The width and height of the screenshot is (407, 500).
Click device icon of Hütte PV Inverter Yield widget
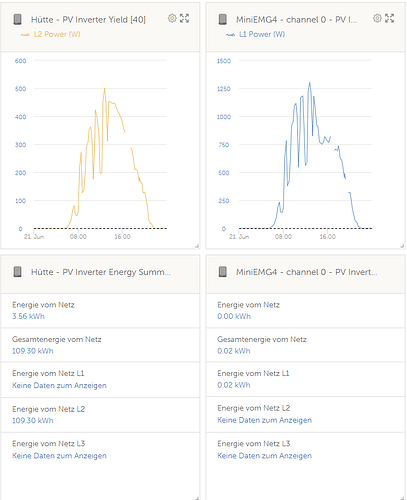17,19
